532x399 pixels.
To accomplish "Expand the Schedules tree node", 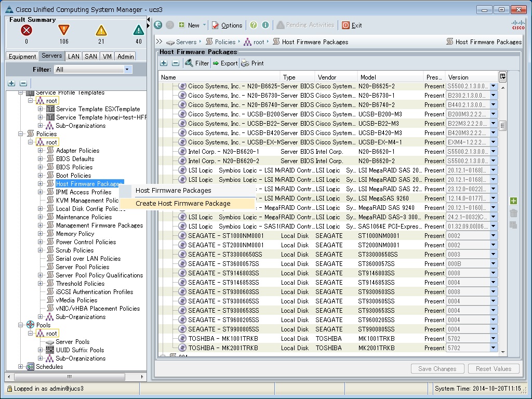I will point(21,366).
